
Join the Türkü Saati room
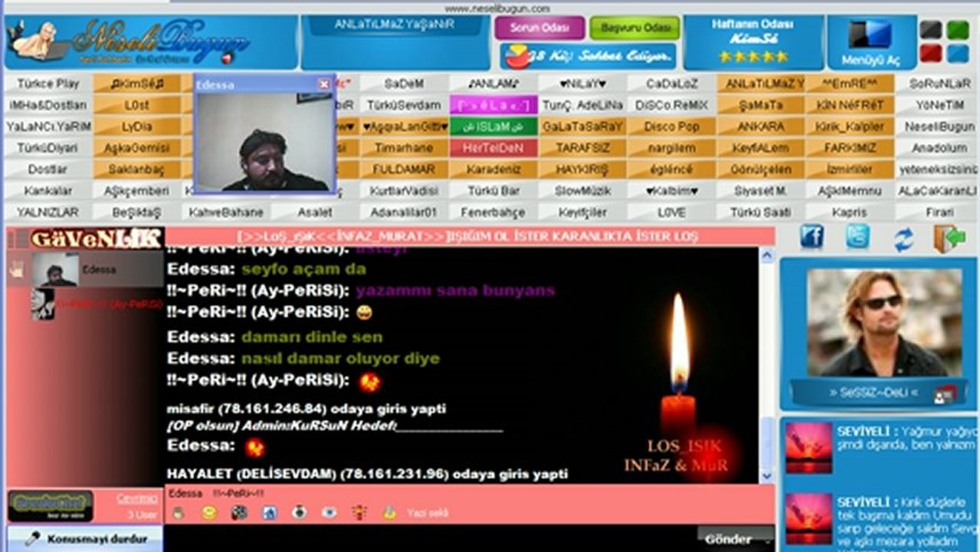(x=760, y=212)
